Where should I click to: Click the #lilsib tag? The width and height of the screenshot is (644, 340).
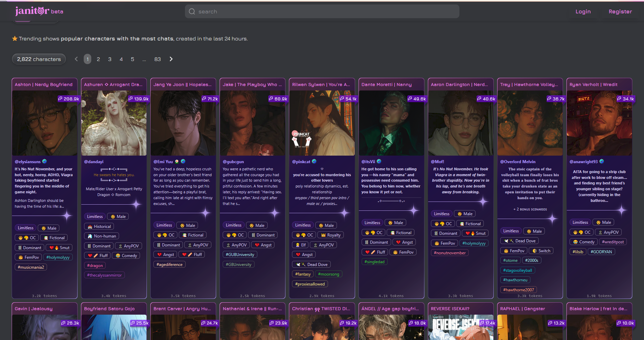[578, 252]
